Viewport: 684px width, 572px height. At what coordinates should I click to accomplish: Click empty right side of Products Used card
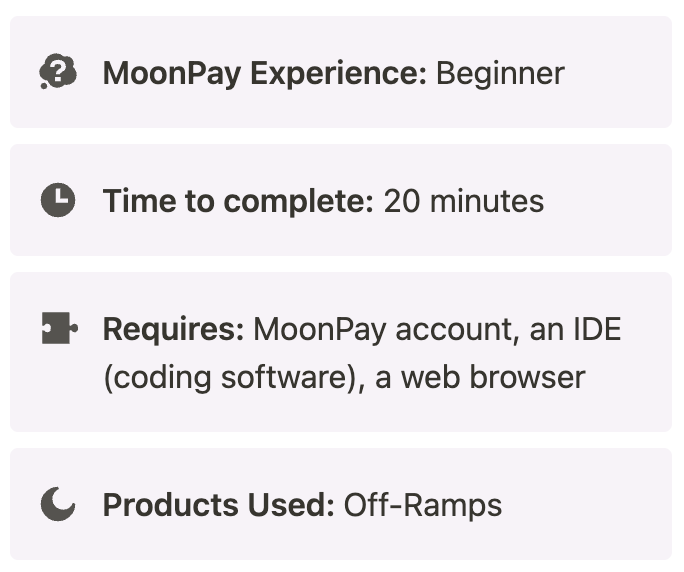590,505
